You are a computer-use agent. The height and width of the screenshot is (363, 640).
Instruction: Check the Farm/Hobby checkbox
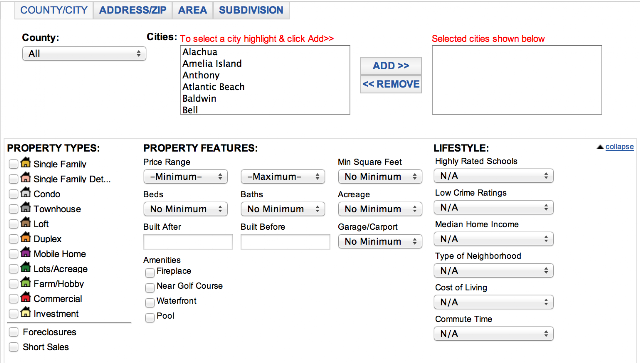point(13,284)
